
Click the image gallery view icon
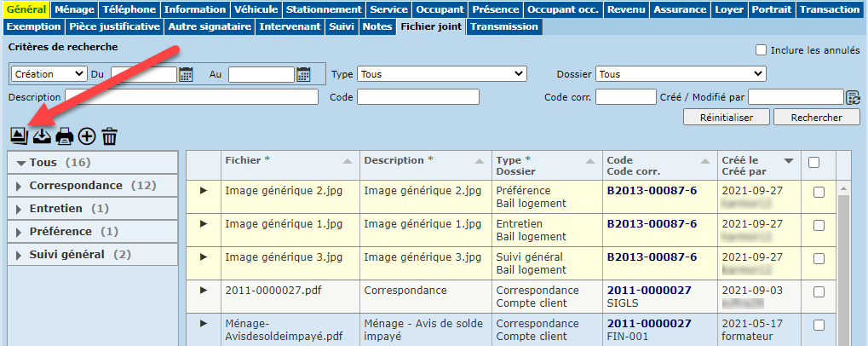click(x=19, y=136)
